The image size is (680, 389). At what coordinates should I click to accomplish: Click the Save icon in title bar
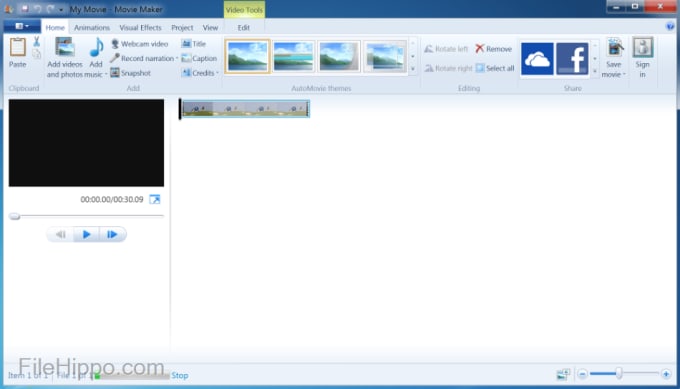(25, 9)
